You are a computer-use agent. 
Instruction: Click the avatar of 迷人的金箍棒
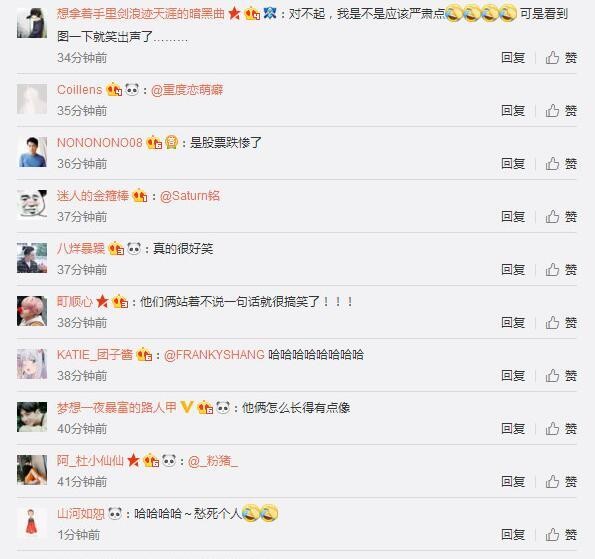coord(32,205)
